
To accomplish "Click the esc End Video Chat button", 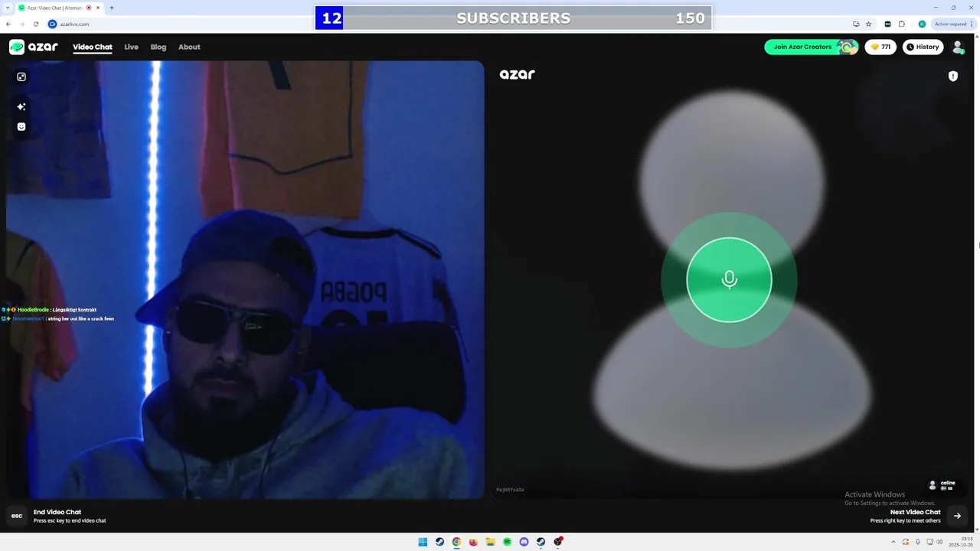I will coord(17,516).
